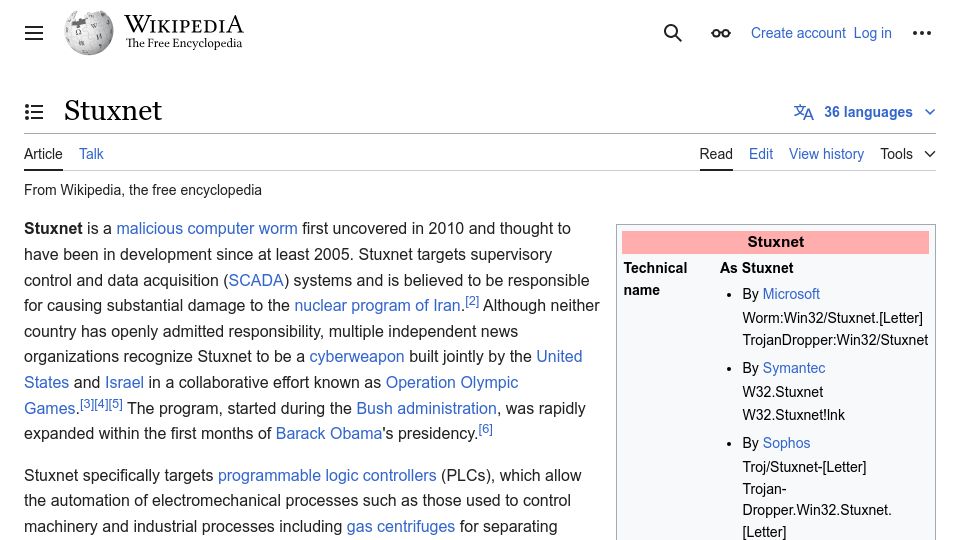
Task: Click the language translation icon
Action: tap(803, 112)
